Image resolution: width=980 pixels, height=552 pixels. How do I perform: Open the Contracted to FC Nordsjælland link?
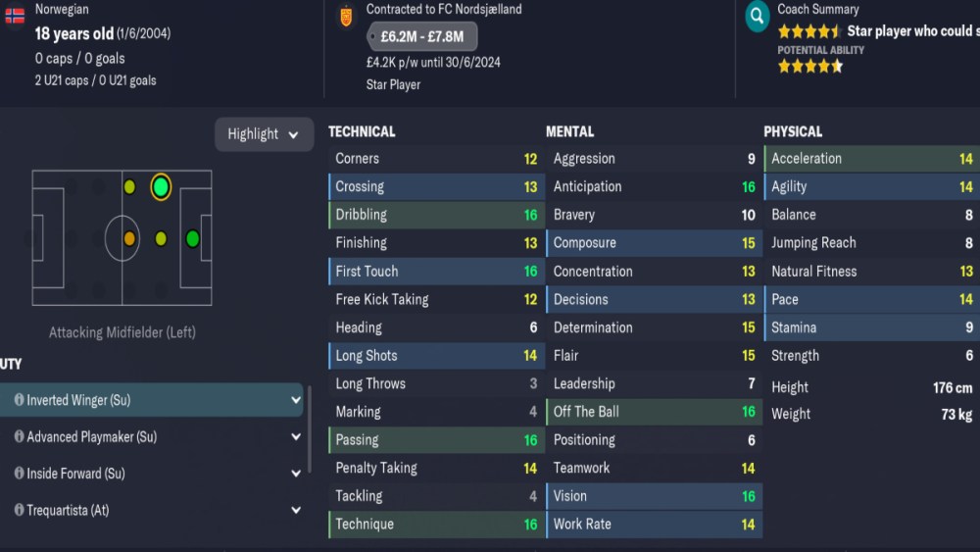444,9
